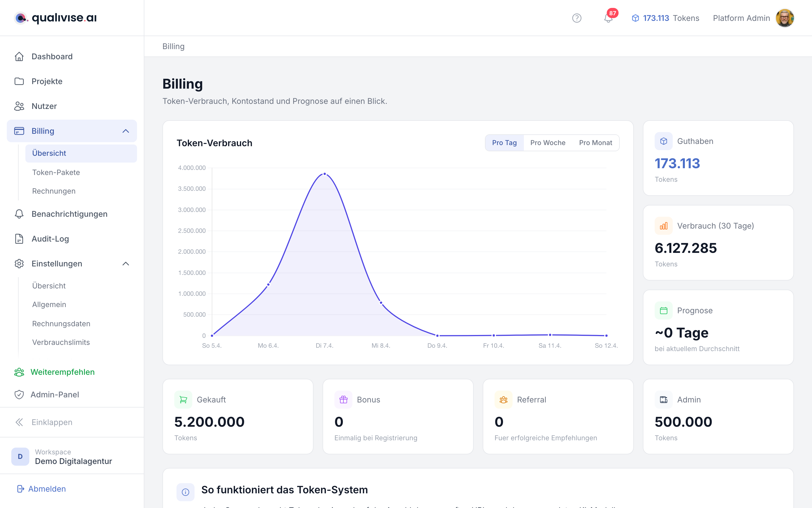This screenshot has height=508, width=812.
Task: Click the Einstellungen gear icon
Action: point(19,264)
